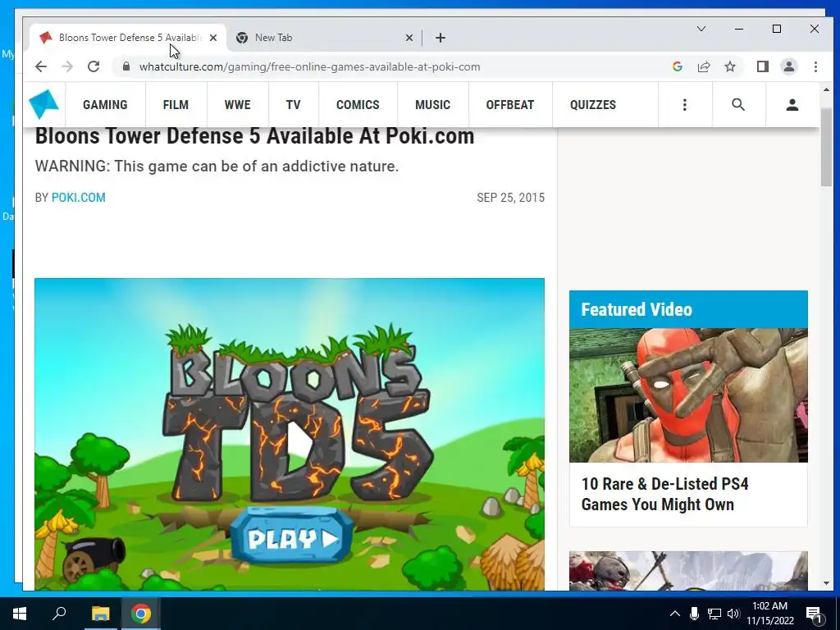This screenshot has width=840, height=630.
Task: View site info via the padlock icon
Action: [126, 66]
